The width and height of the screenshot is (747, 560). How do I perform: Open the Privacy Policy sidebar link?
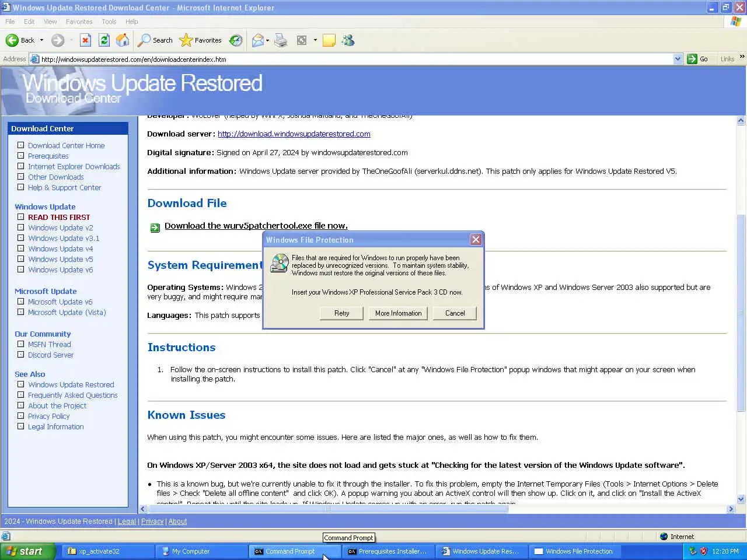click(x=49, y=416)
